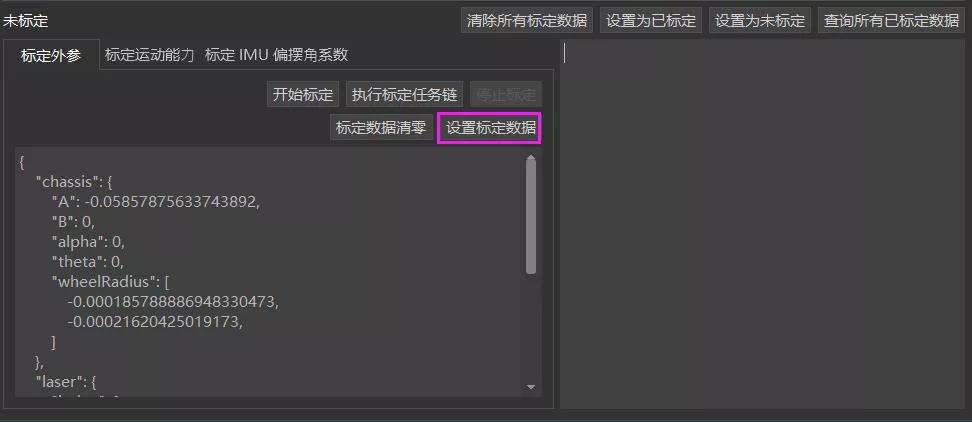Run the 执行标定任务链 button

pyautogui.click(x=404, y=95)
